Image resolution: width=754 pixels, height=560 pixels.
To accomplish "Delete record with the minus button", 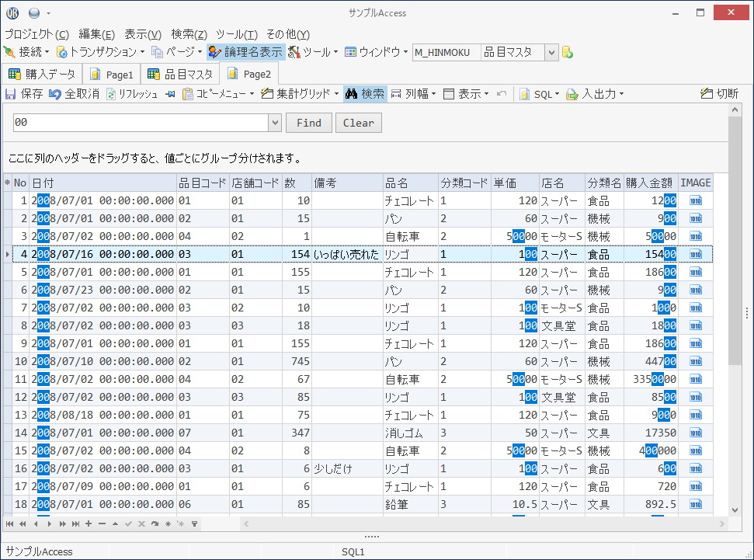I will pos(102,524).
